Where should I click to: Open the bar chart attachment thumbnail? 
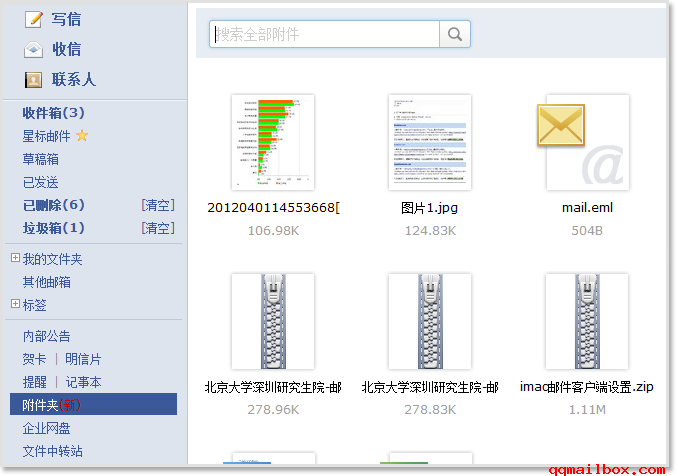273,142
